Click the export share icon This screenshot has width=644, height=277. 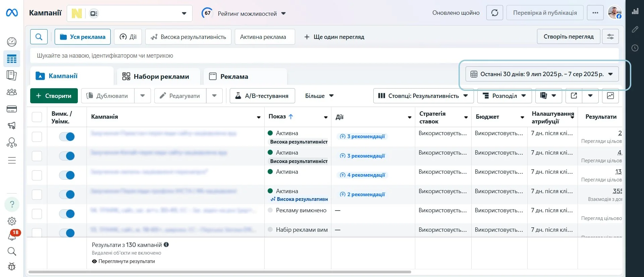pyautogui.click(x=574, y=96)
